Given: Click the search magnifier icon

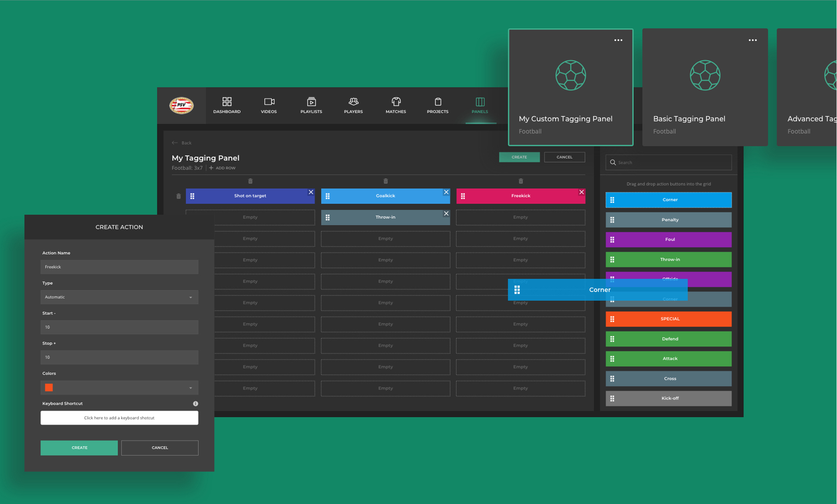Looking at the screenshot, I should [613, 162].
